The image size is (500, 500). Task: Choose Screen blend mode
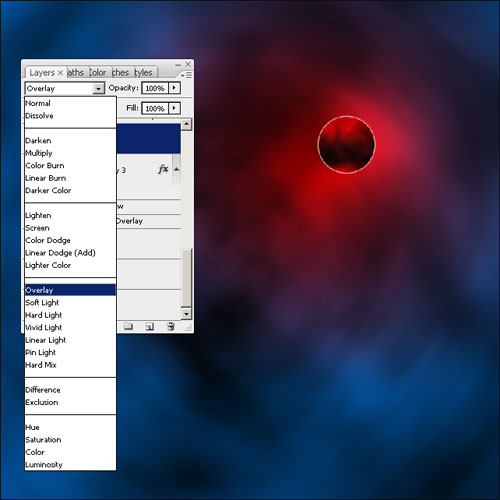click(70, 228)
